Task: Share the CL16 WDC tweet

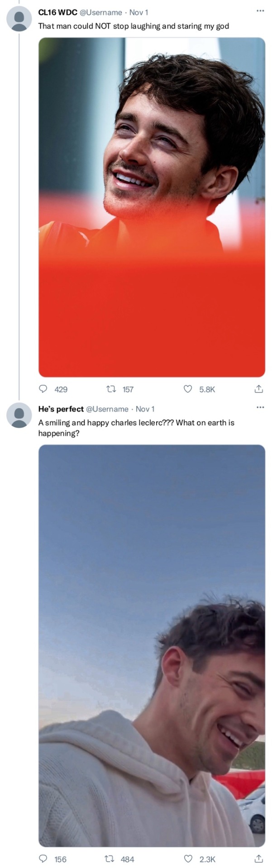Action: click(x=258, y=389)
